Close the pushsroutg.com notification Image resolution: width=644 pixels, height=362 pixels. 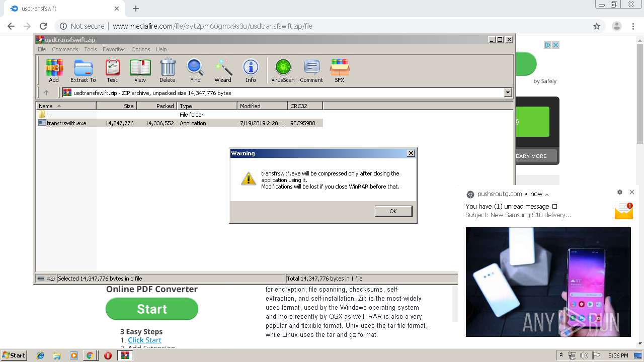click(x=632, y=192)
